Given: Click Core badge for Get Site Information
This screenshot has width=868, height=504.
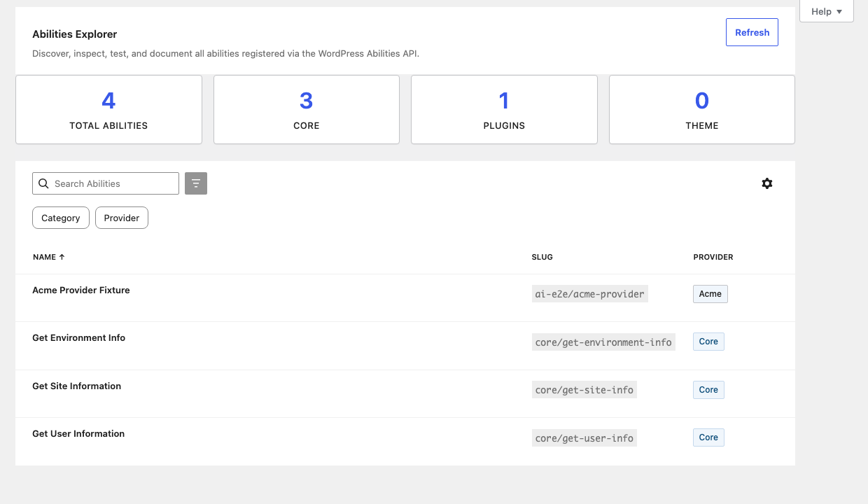Looking at the screenshot, I should click(x=708, y=390).
